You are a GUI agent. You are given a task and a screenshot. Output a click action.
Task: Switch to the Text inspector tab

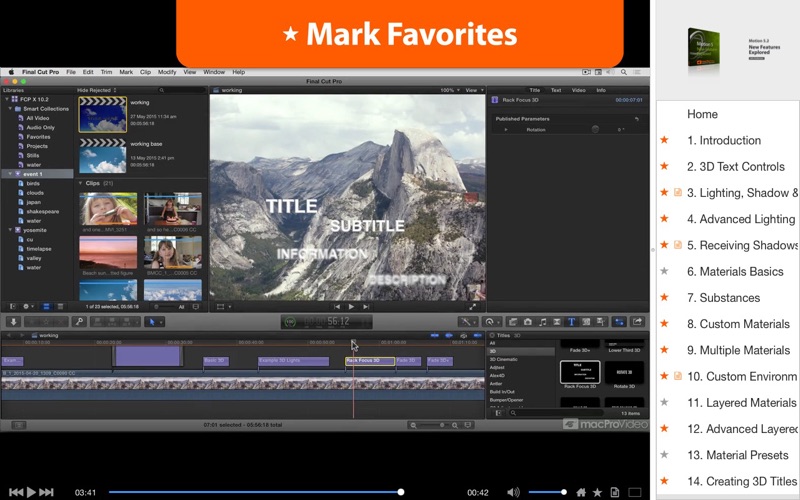(x=556, y=90)
